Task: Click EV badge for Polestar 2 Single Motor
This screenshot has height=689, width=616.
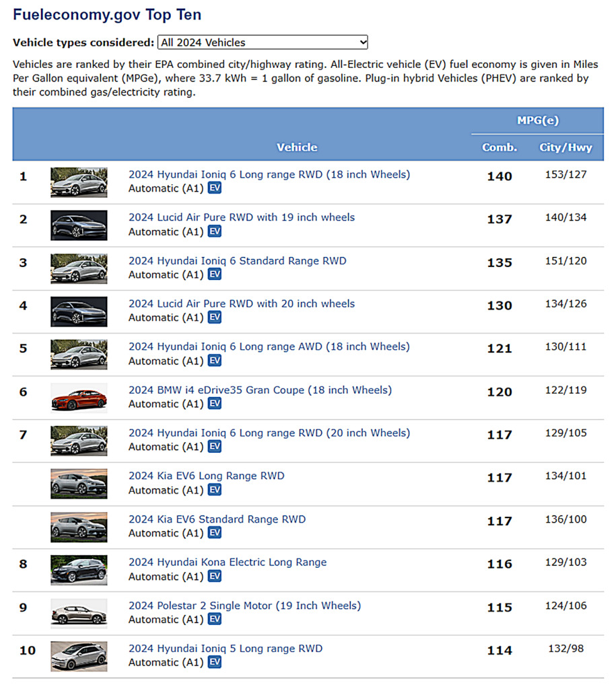Action: 215,619
